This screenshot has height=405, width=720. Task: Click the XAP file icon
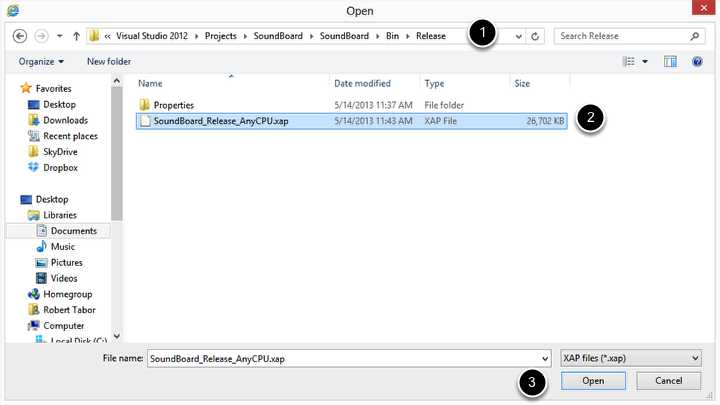pos(145,121)
